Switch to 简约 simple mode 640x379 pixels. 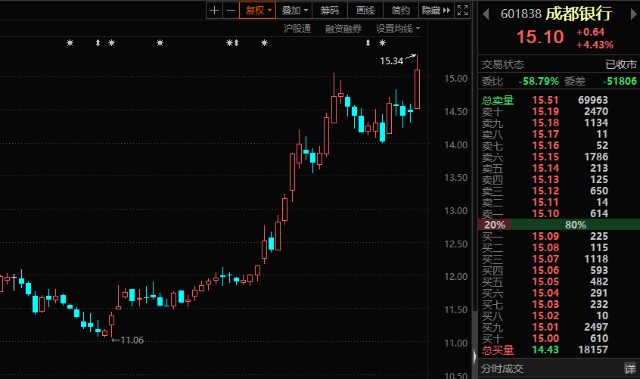(401, 10)
